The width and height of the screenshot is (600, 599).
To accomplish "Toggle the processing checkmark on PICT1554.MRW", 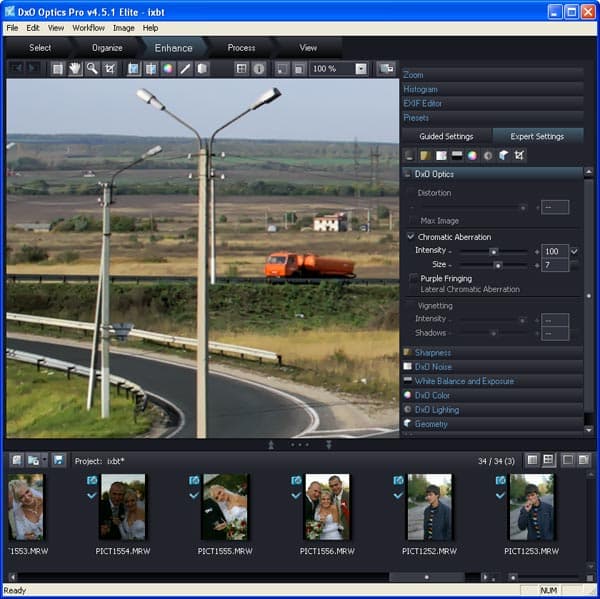I will [x=92, y=496].
